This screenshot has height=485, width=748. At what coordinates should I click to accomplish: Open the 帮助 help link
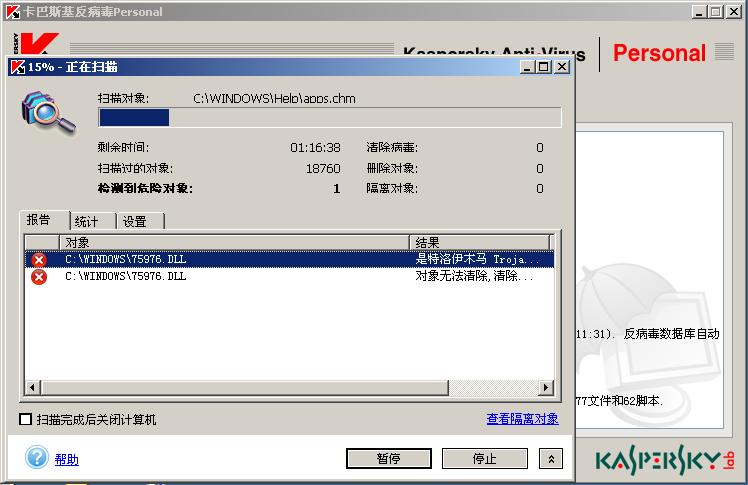[67, 459]
